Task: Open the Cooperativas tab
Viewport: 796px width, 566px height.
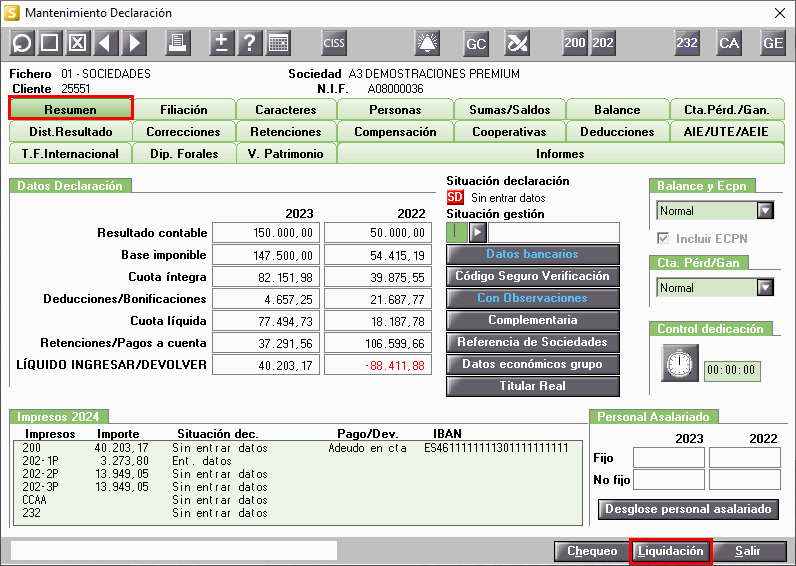Action: 509,131
